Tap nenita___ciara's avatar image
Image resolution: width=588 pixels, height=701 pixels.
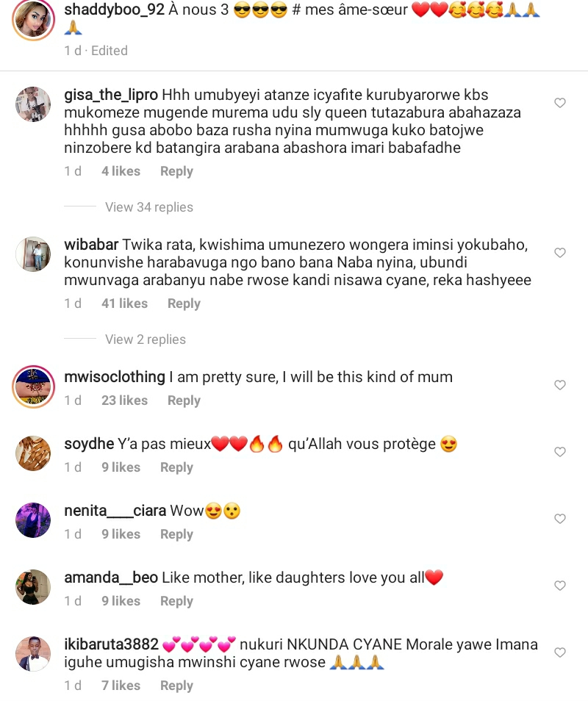(33, 519)
